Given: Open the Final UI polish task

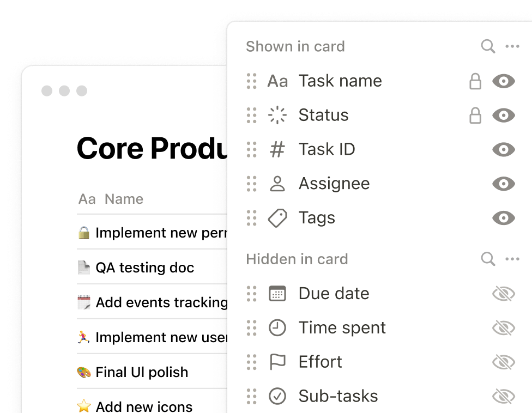Looking at the screenshot, I should coord(141,372).
